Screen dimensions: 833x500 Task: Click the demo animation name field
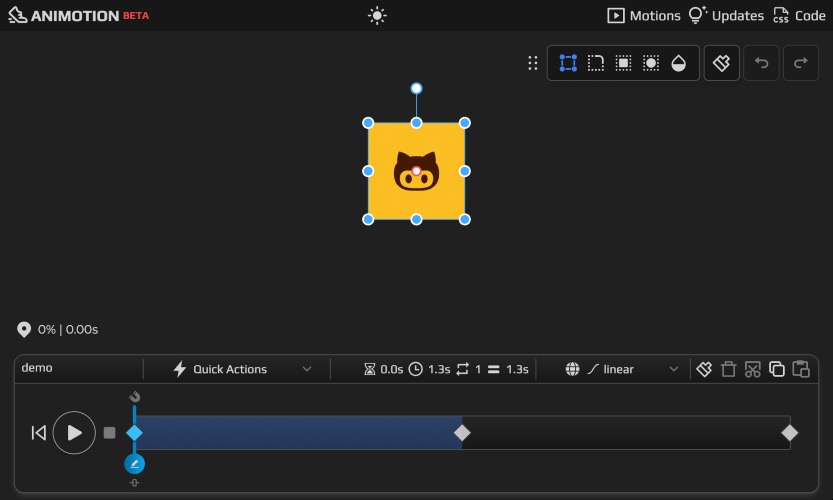[x=80, y=368]
